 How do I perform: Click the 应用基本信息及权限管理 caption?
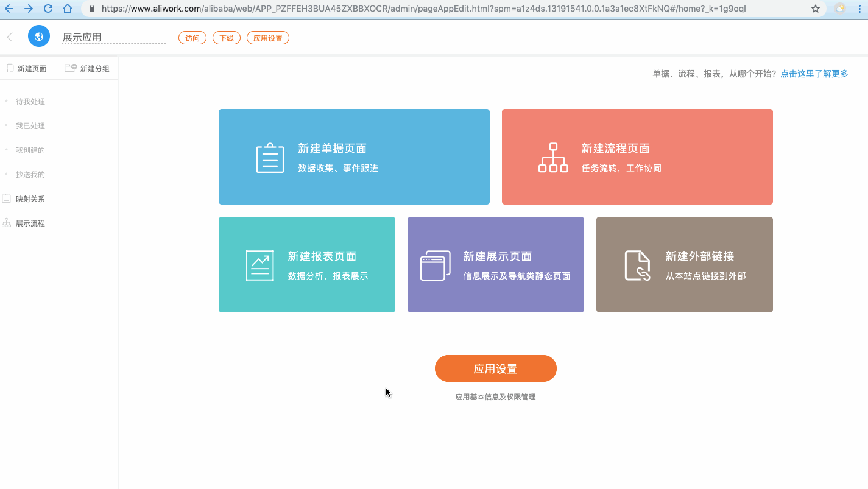point(495,397)
